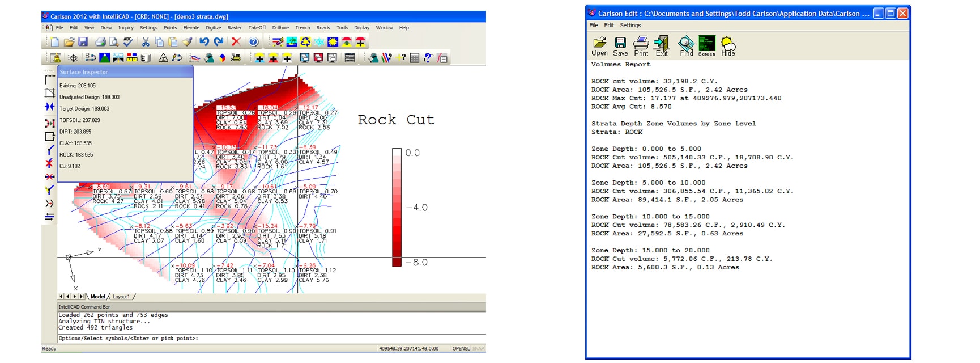Select the Model tab
The height and width of the screenshot is (363, 980).
point(98,297)
